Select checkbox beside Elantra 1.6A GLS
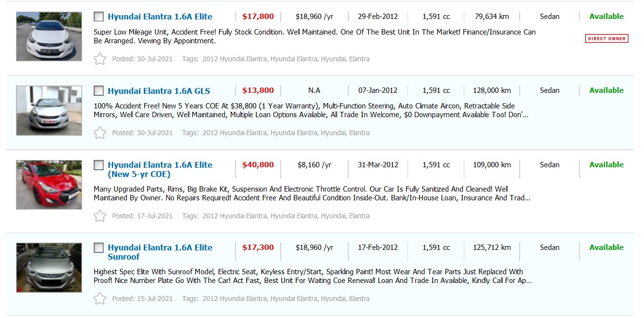 coord(99,90)
